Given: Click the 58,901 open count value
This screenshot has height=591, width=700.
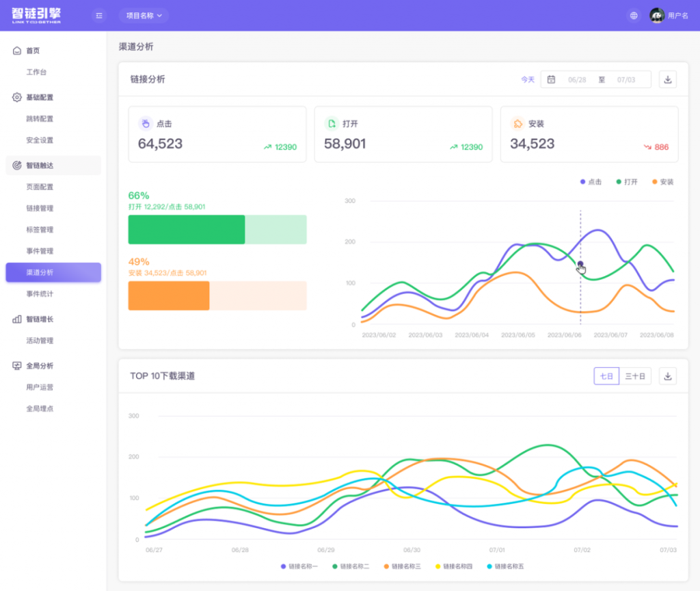Looking at the screenshot, I should pos(345,144).
